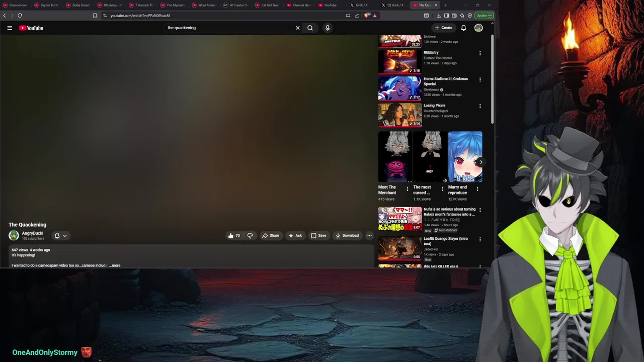The image size is (644, 362).
Task: Click in the YouTube search box
Action: [229, 28]
